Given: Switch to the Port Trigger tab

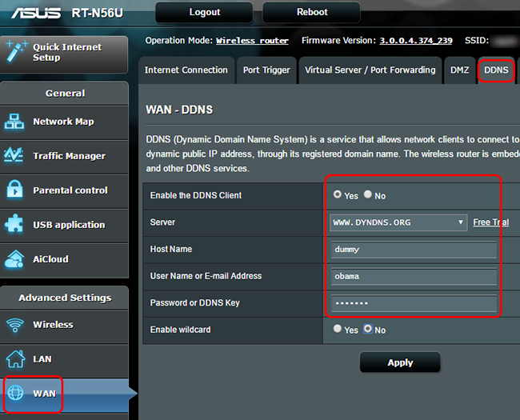Looking at the screenshot, I should 266,70.
